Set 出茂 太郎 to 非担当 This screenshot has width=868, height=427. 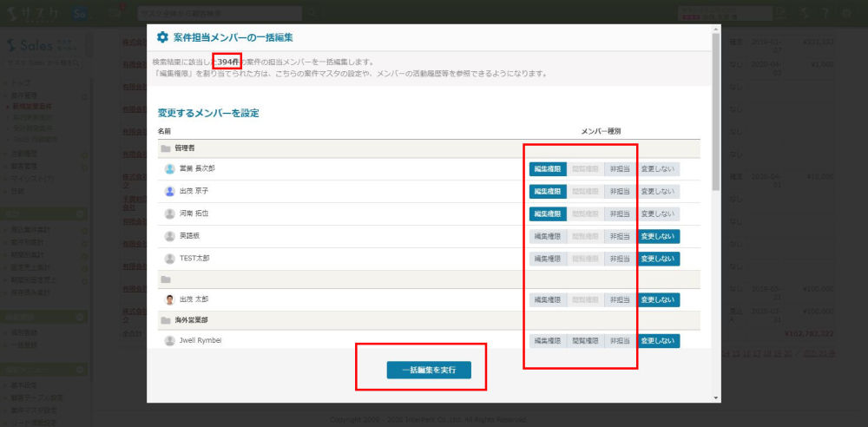point(620,299)
